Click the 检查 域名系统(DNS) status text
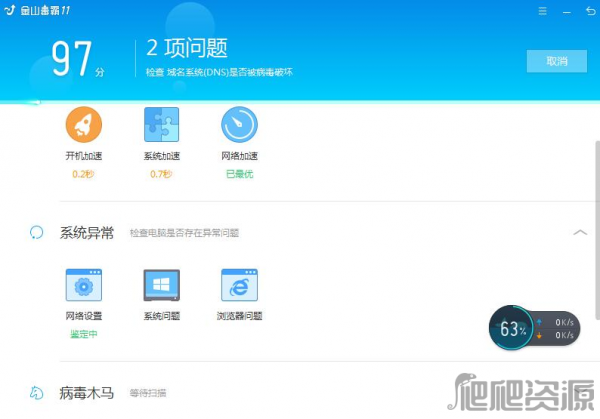600x419 pixels. 219,72
